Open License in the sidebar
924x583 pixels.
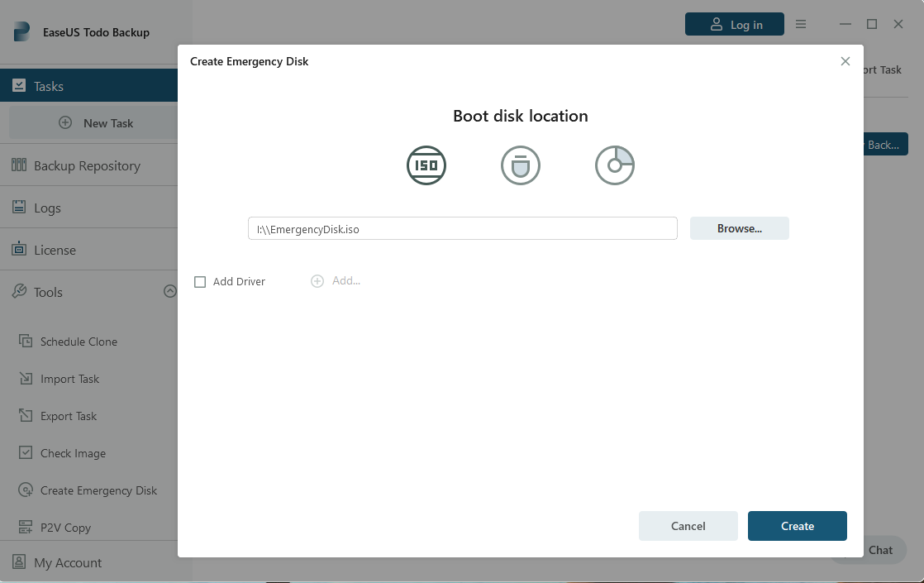coord(88,250)
